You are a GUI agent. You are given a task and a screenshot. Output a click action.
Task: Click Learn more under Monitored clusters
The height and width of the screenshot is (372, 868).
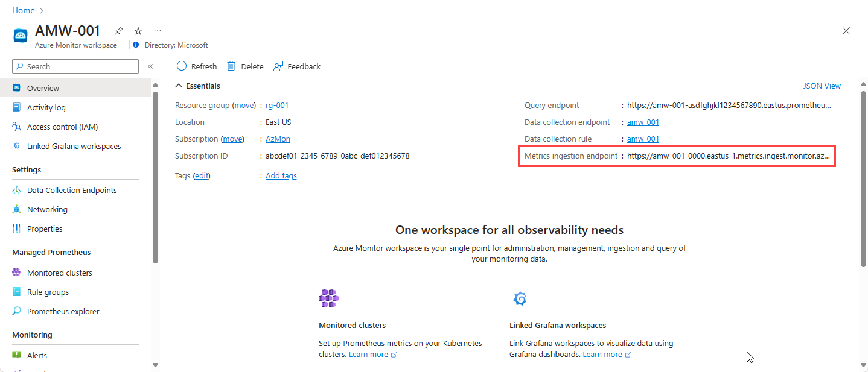coord(373,354)
